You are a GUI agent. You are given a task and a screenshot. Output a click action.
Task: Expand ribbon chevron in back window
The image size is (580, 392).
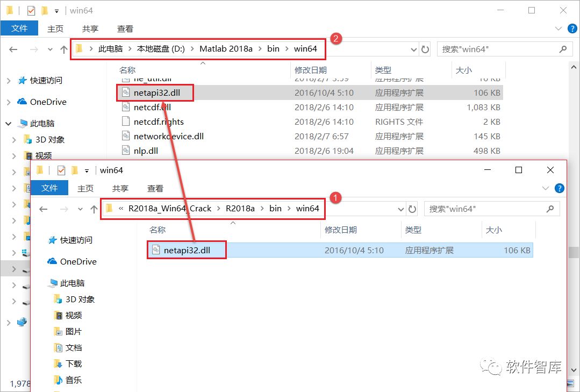point(558,28)
